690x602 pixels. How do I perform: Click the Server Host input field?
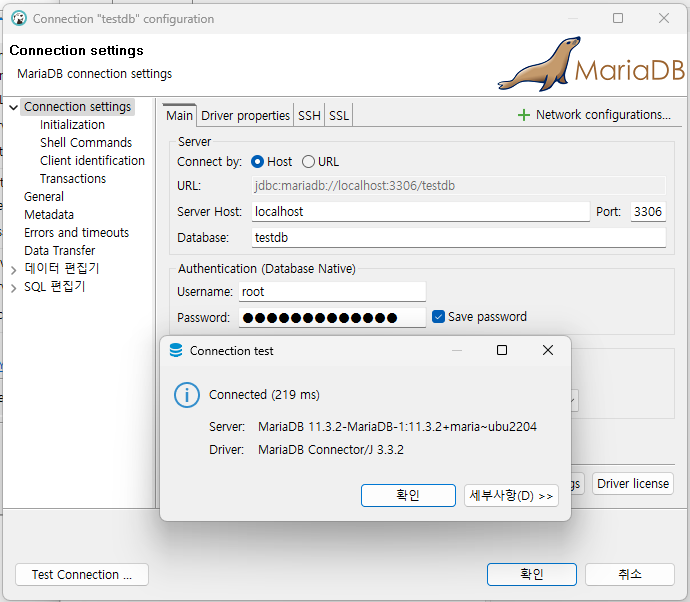tap(421, 212)
